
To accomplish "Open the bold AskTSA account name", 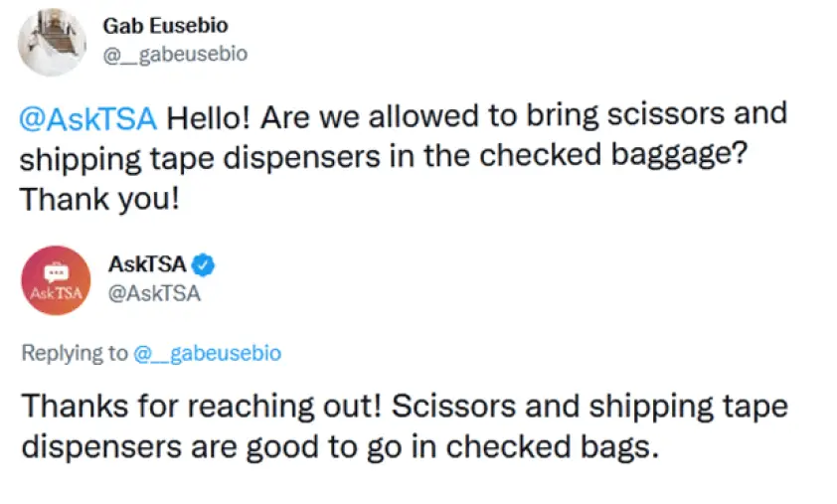I will (x=147, y=264).
